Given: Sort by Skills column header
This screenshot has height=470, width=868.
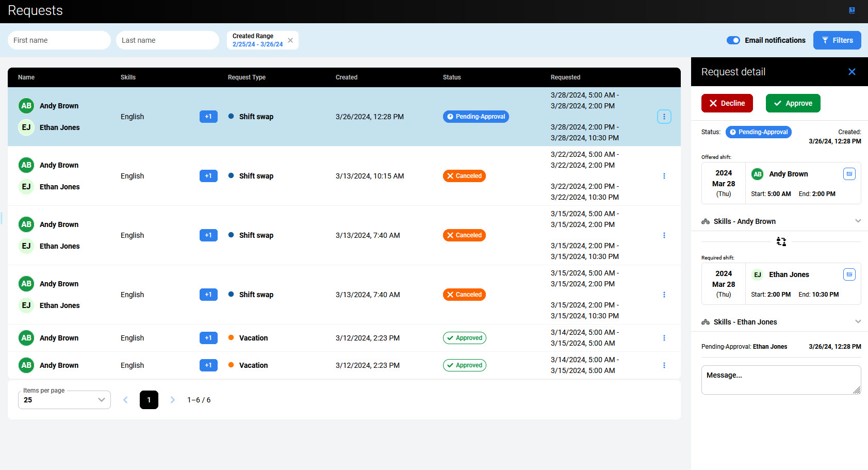Looking at the screenshot, I should pos(128,77).
